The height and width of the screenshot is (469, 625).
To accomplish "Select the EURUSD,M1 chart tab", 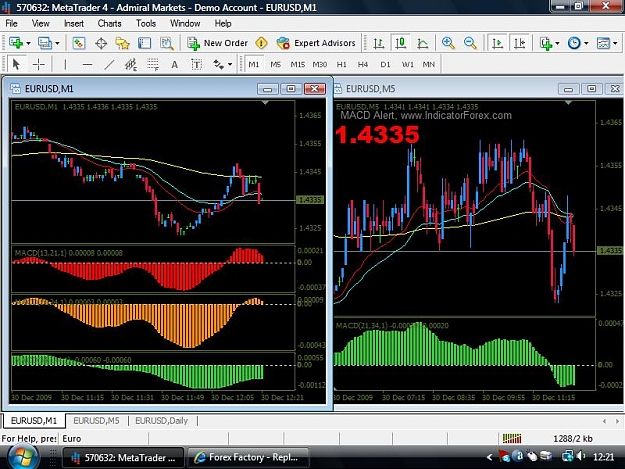I will click(x=34, y=421).
